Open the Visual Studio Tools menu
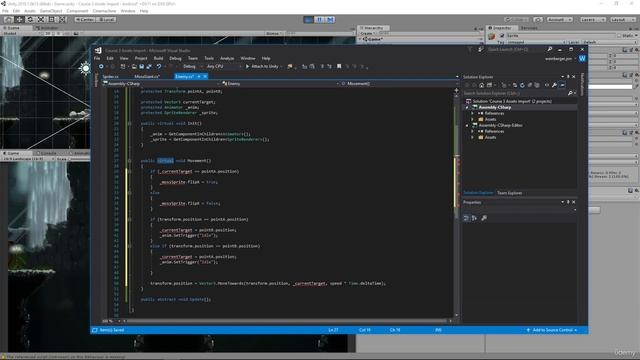Viewport: 640px width, 360px height. click(x=209, y=58)
